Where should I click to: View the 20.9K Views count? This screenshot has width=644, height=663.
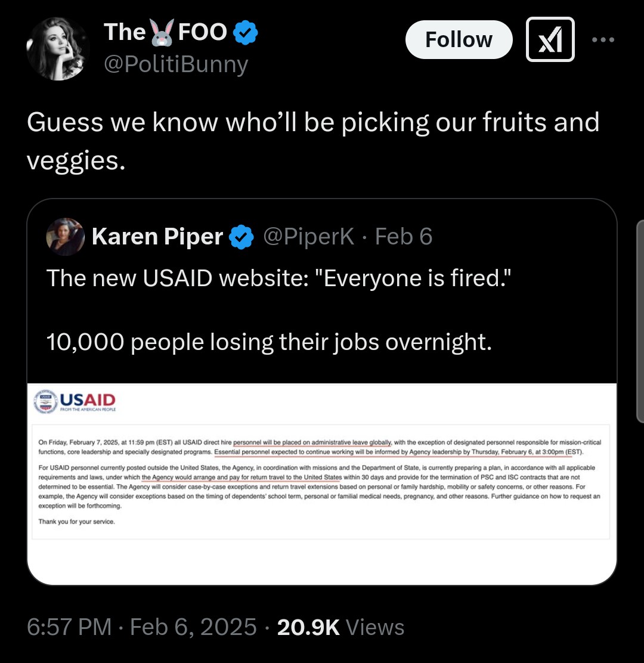[340, 627]
